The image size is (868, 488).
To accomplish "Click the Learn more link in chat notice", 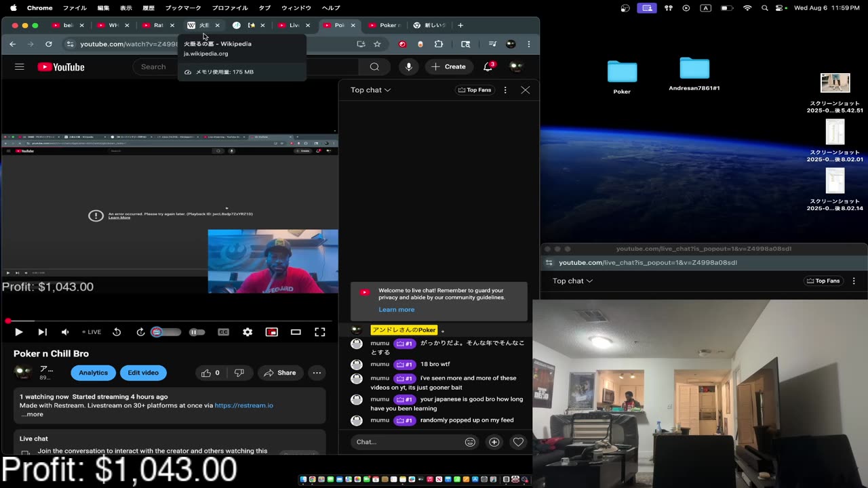I will (397, 310).
